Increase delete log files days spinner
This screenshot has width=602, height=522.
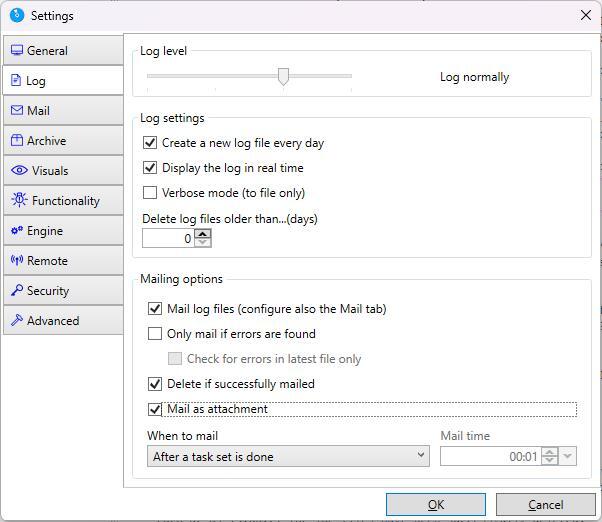203,234
